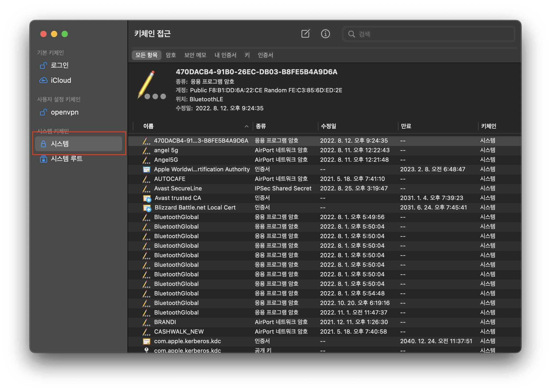Select the Avast SecureLine row

click(178, 189)
